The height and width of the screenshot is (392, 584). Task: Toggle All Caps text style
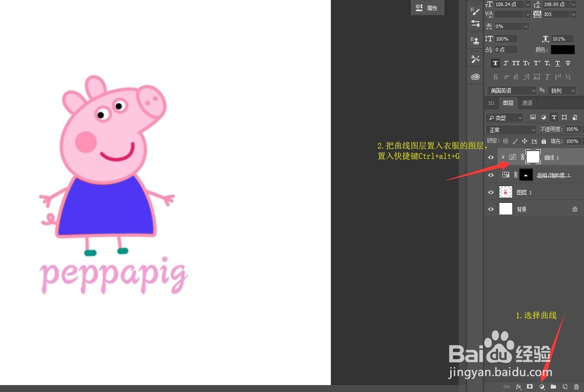[x=516, y=63]
